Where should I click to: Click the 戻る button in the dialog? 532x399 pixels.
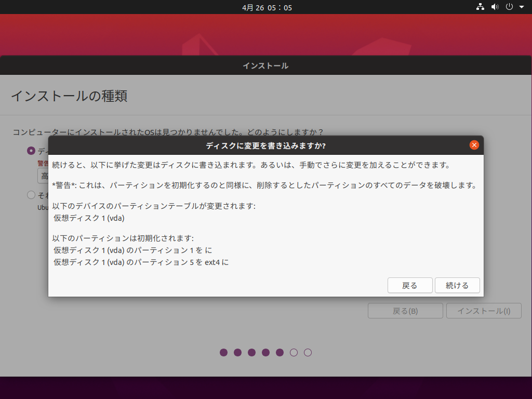[410, 285]
